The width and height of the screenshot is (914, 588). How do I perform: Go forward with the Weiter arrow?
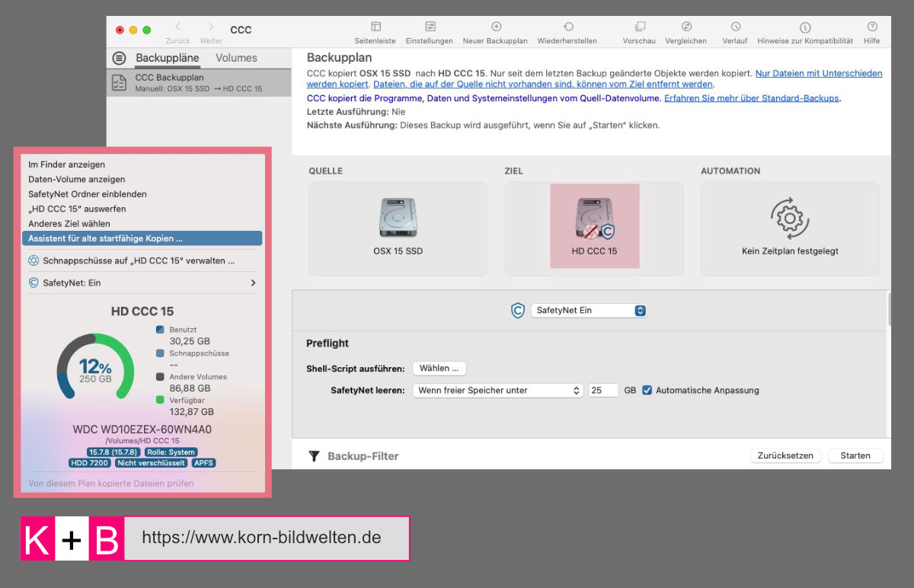click(211, 27)
